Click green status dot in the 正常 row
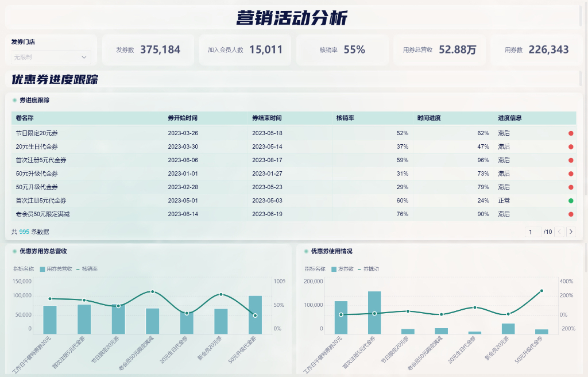Image resolution: width=588 pixels, height=377 pixels. tap(571, 201)
